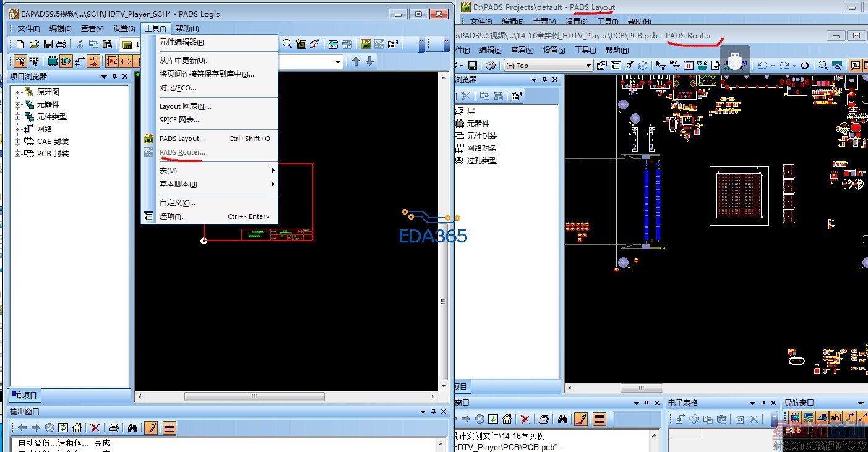Open the 帮助 menu in PADS Router

click(x=618, y=50)
